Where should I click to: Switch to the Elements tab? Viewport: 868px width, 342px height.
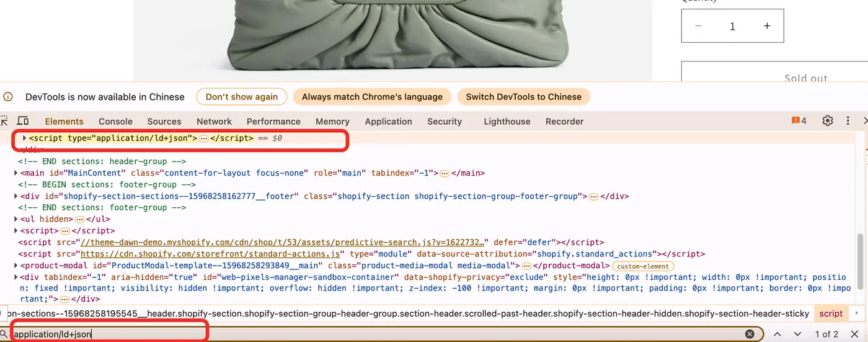point(64,122)
